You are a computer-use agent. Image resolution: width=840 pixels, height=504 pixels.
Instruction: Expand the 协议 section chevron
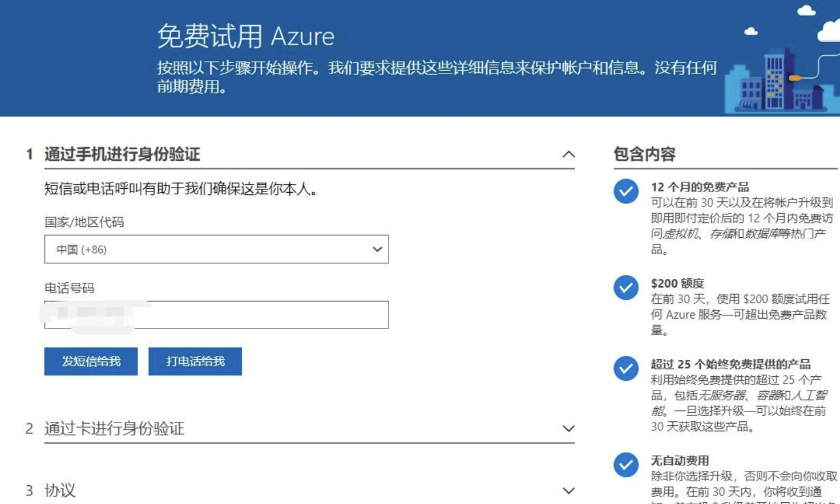[568, 491]
